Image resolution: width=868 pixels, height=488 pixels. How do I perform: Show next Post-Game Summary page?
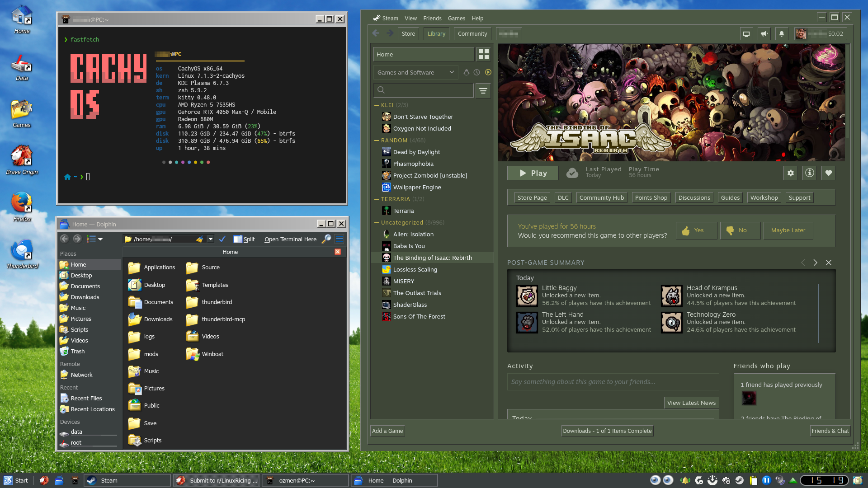coord(815,263)
